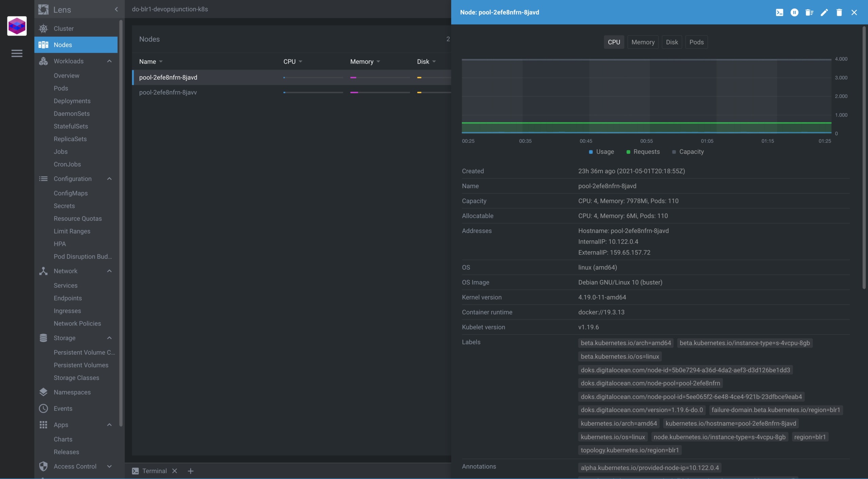Open Ingresses under Network

point(67,311)
